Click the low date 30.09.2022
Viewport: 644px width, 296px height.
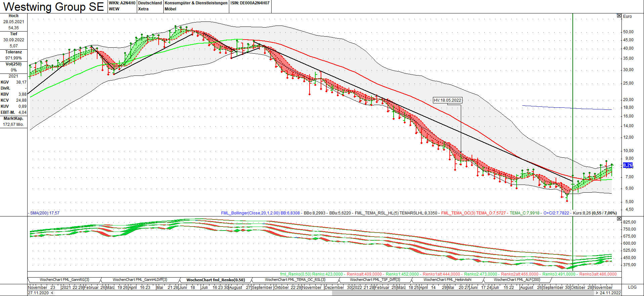[x=13, y=40]
